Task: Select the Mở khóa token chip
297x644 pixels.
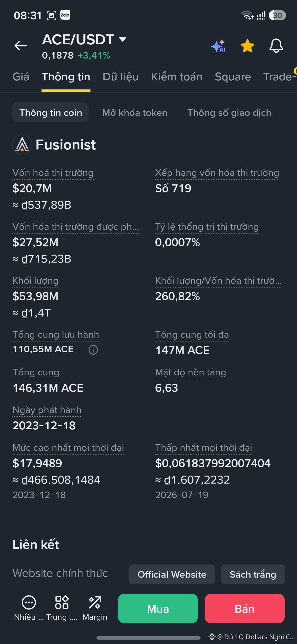Action: pos(135,113)
